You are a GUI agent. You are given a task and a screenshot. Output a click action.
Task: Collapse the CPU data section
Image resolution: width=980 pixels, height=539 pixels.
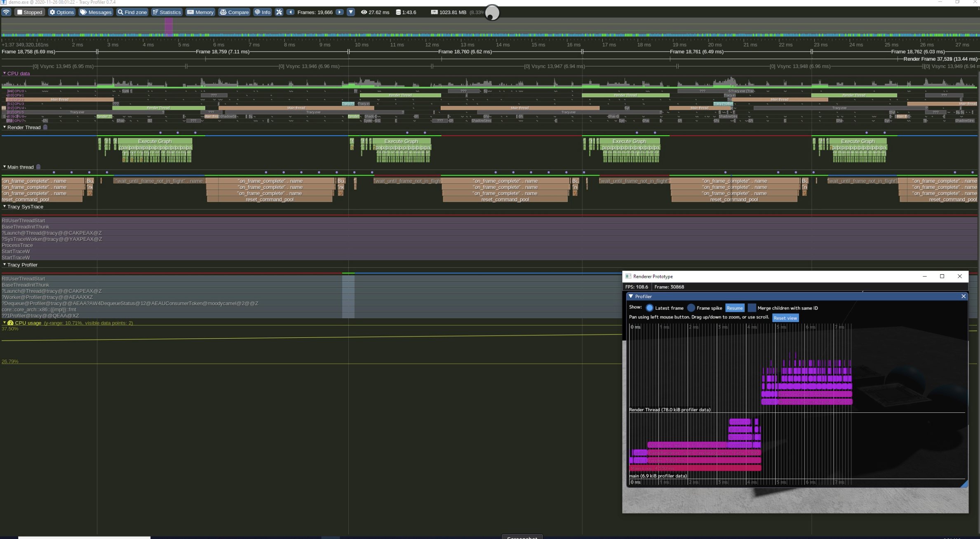pos(5,73)
